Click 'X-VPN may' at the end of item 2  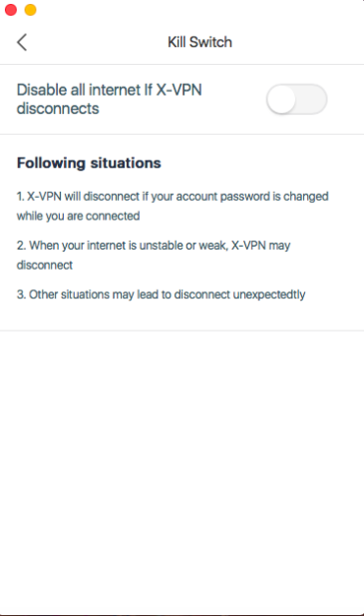261,246
